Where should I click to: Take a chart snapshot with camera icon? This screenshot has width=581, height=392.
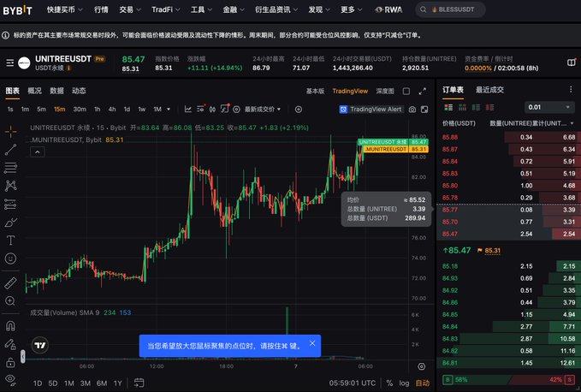click(412, 110)
